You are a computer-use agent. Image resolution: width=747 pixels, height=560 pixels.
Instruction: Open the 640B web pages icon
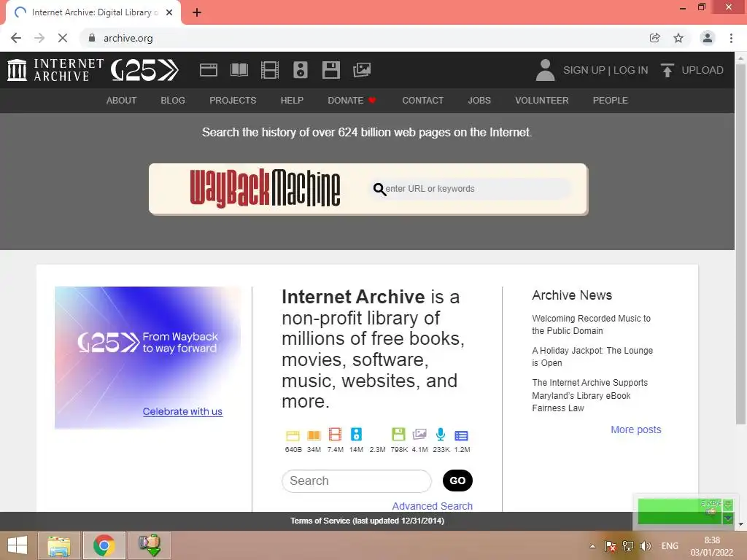pos(293,435)
